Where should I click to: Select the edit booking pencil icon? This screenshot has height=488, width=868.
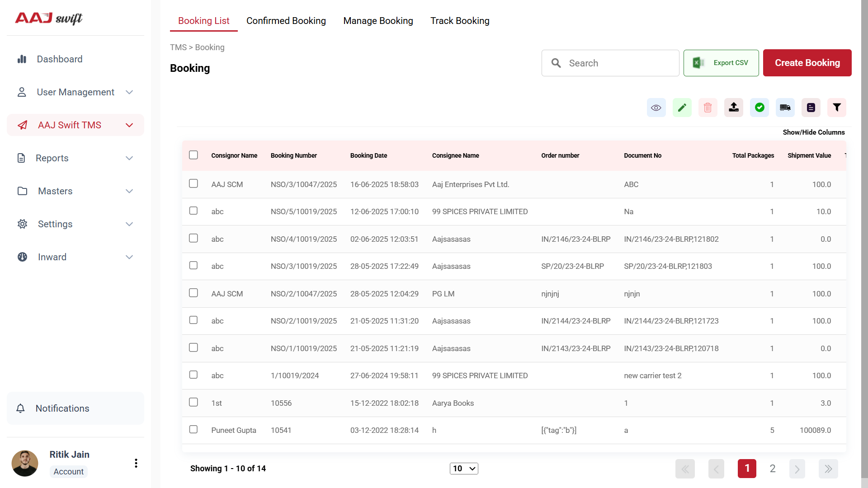tap(682, 108)
